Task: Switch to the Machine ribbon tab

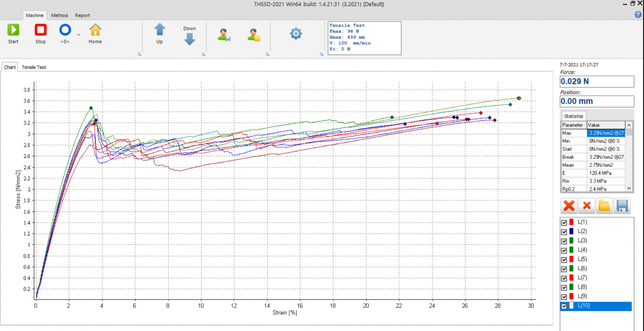Action: 35,16
